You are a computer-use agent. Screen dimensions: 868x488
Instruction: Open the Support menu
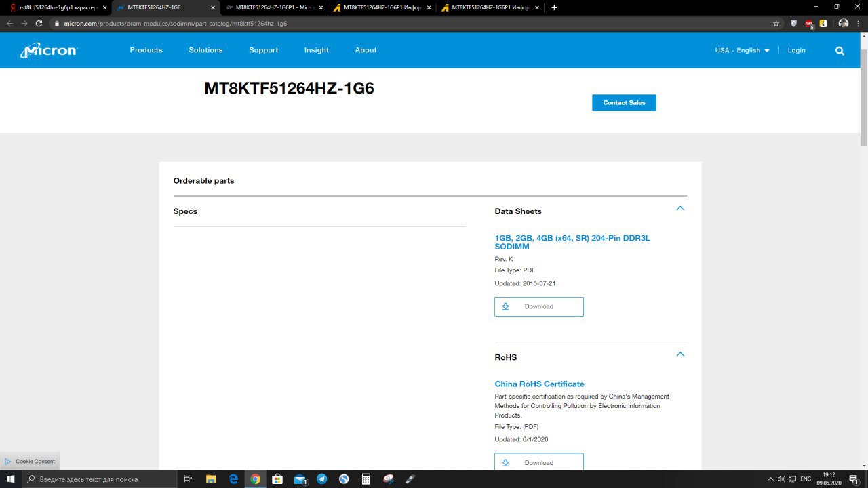[x=263, y=50]
